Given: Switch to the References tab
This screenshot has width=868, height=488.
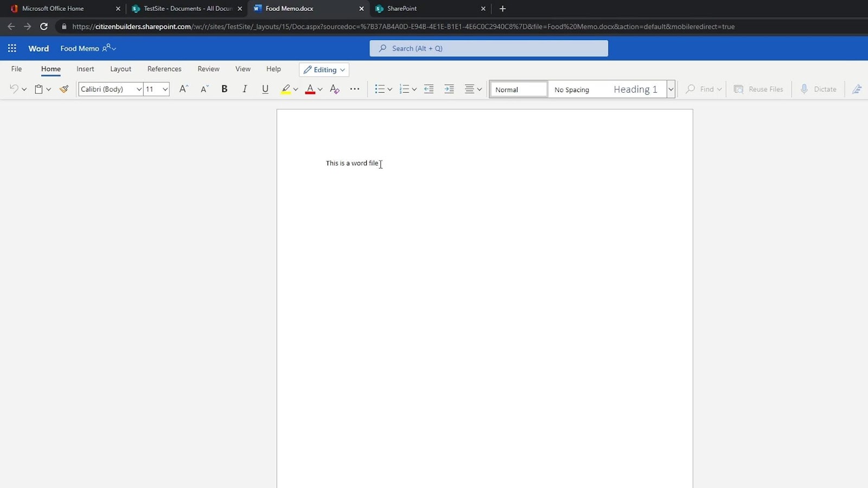Looking at the screenshot, I should tap(164, 69).
